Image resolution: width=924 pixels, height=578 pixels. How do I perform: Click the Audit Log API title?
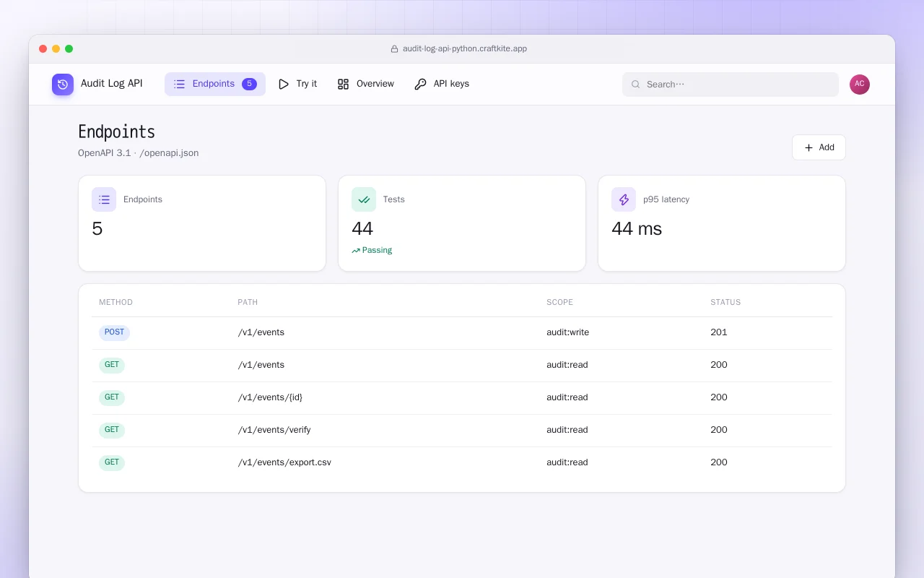click(x=112, y=83)
